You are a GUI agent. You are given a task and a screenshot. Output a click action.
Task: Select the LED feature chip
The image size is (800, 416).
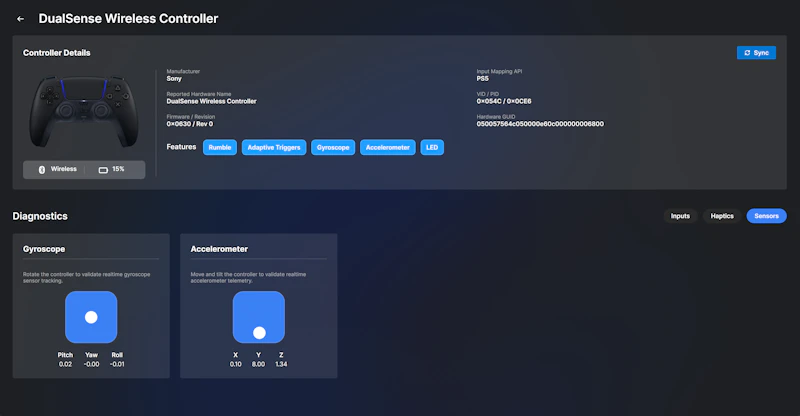tap(432, 148)
